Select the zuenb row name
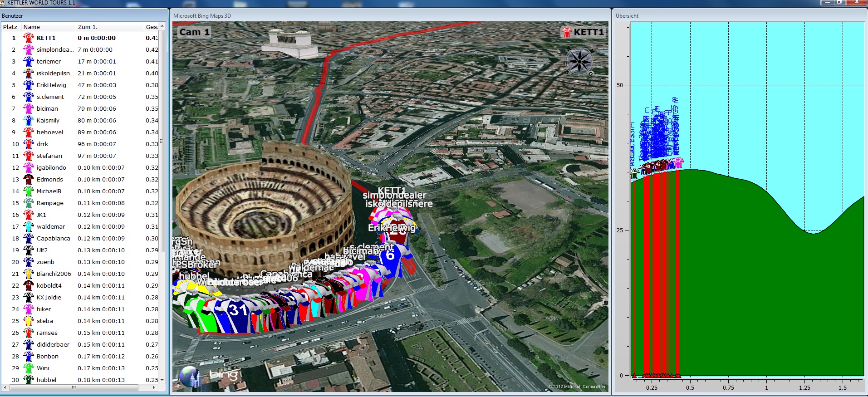 tap(45, 262)
